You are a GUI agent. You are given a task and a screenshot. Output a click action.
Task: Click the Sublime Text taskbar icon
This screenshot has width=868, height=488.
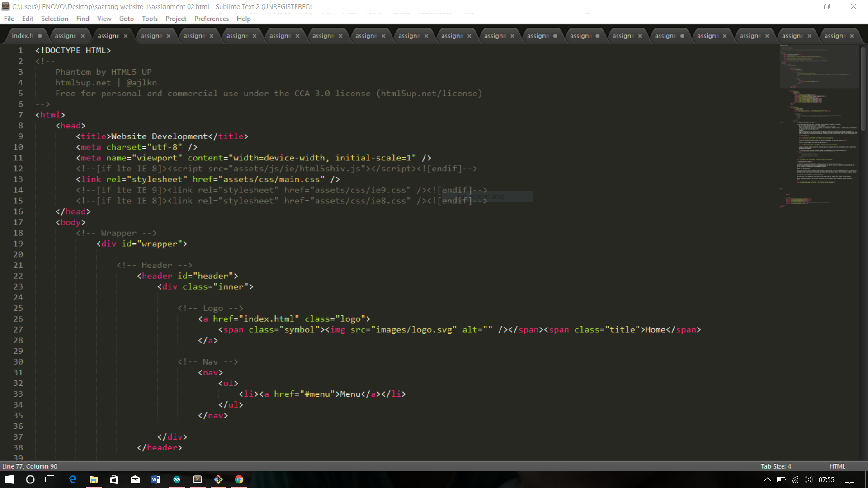(x=198, y=479)
